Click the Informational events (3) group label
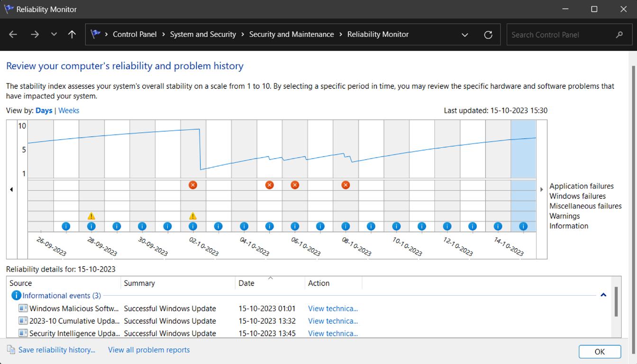This screenshot has height=364, width=637. tap(62, 295)
